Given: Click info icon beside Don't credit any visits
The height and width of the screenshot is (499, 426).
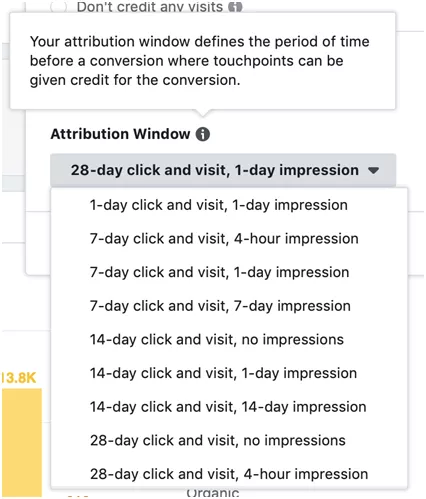Looking at the screenshot, I should coord(235,7).
